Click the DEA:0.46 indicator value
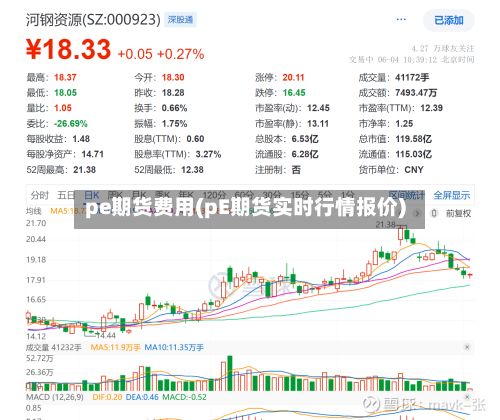Screen dimensions: 500x420 142,397
